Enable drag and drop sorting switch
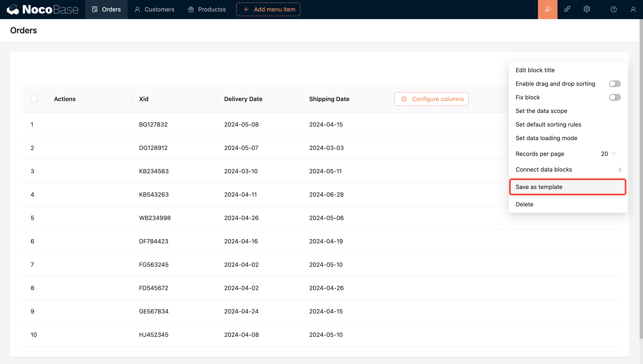 pos(615,84)
